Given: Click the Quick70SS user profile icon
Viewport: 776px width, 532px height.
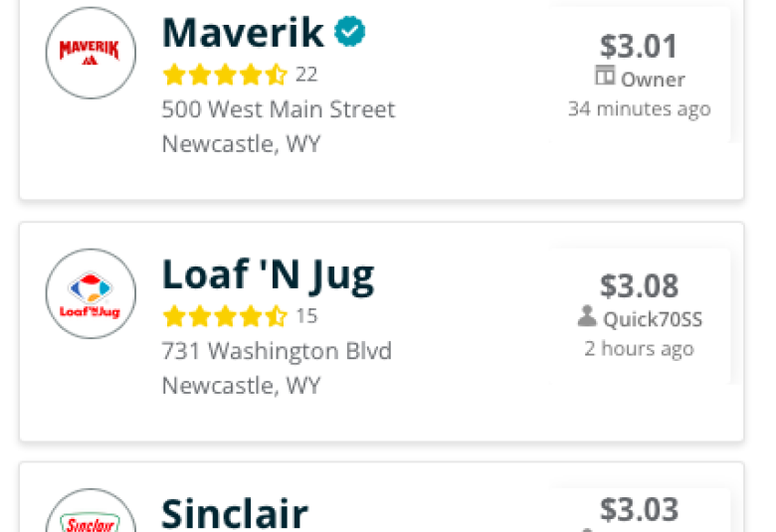Looking at the screenshot, I should click(x=587, y=316).
